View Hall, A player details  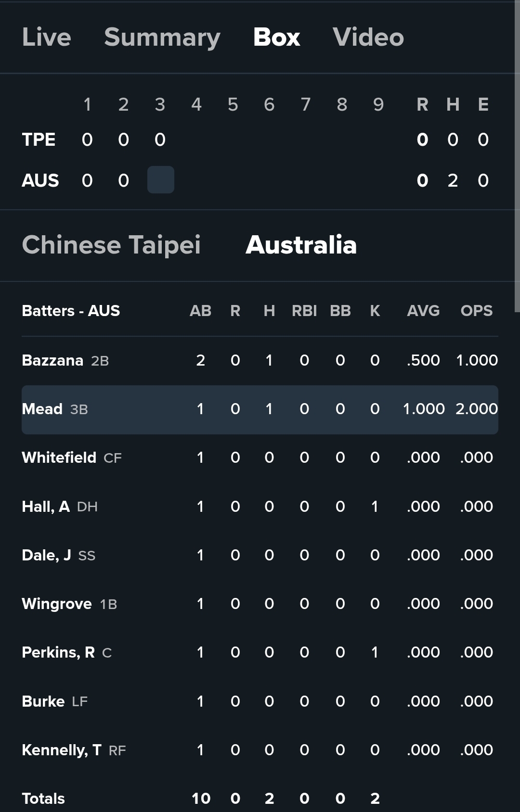(46, 507)
